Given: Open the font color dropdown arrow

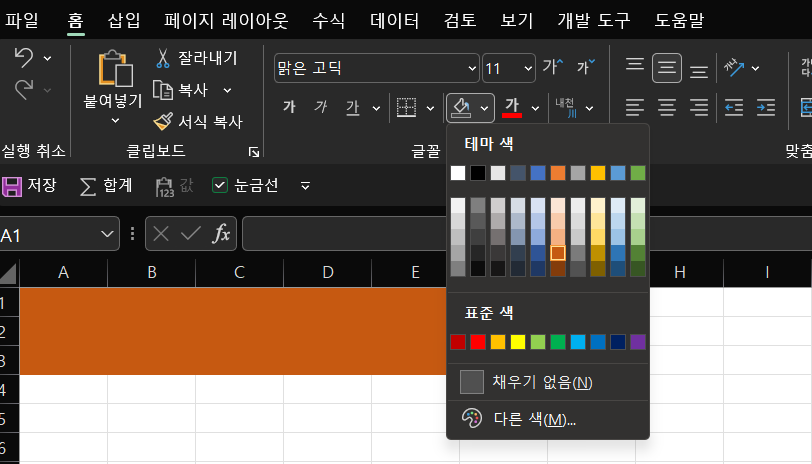Looking at the screenshot, I should tap(535, 108).
